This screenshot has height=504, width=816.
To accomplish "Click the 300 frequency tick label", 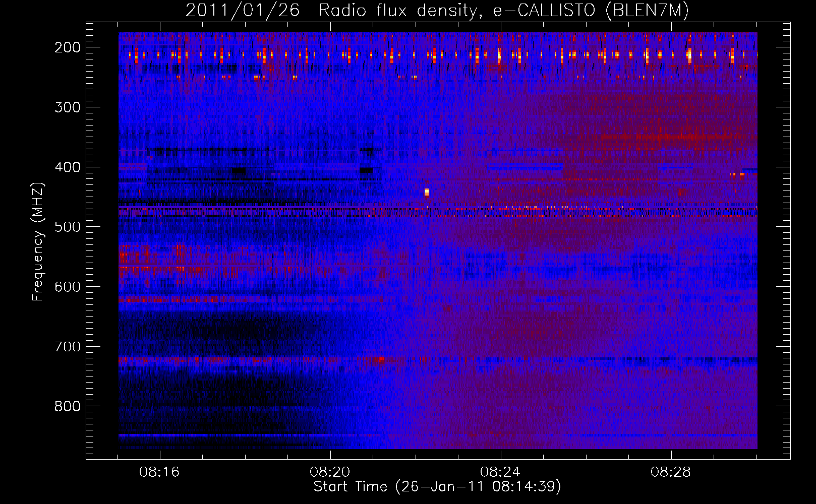I will point(67,107).
